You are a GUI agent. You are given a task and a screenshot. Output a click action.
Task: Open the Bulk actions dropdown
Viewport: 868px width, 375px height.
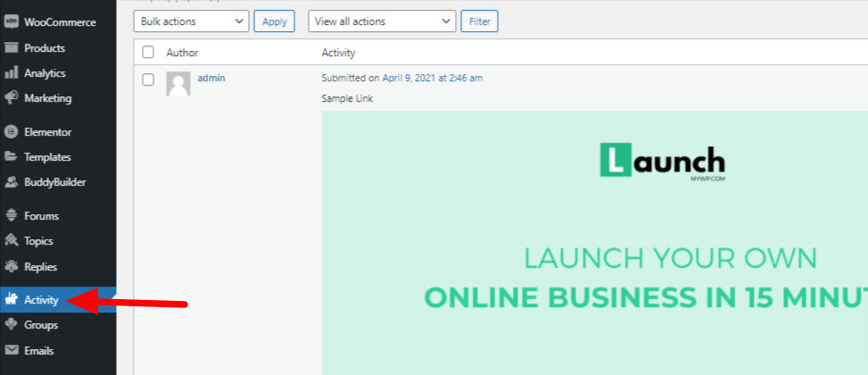pos(191,21)
